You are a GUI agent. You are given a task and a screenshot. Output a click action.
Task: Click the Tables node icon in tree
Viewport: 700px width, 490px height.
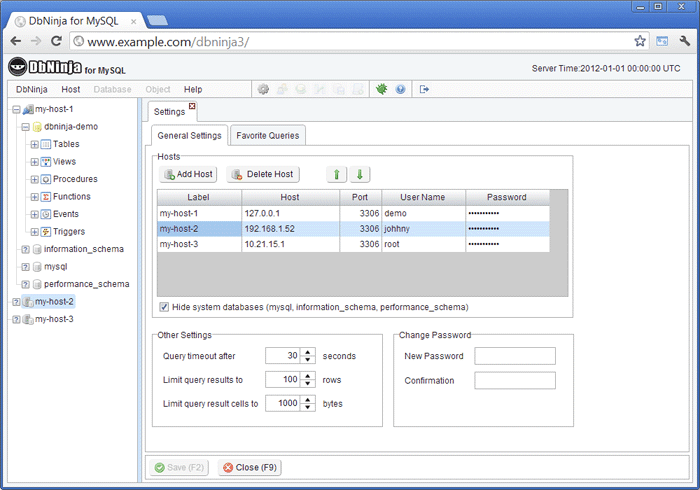(x=46, y=144)
